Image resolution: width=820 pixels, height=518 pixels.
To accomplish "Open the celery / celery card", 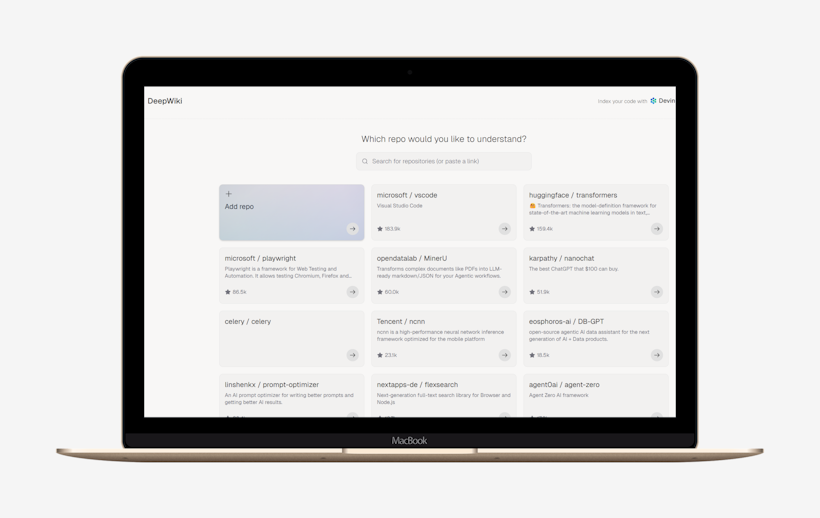I will [292, 339].
